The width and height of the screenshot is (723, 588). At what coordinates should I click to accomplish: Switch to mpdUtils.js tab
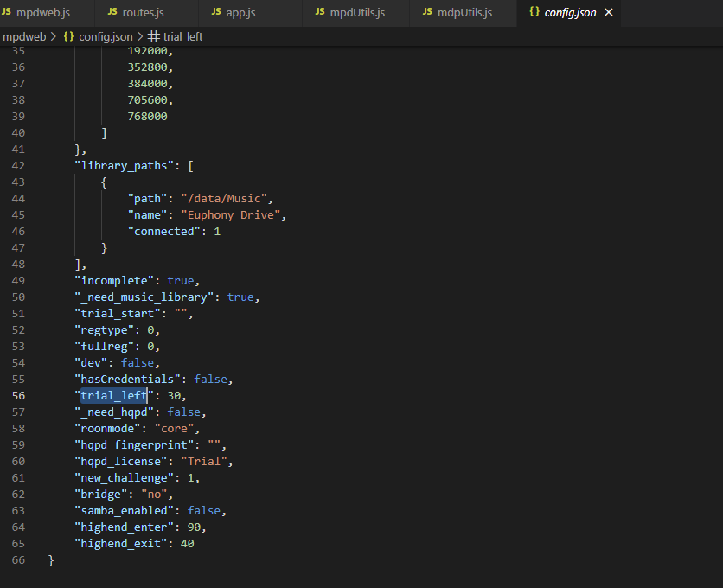(x=357, y=12)
